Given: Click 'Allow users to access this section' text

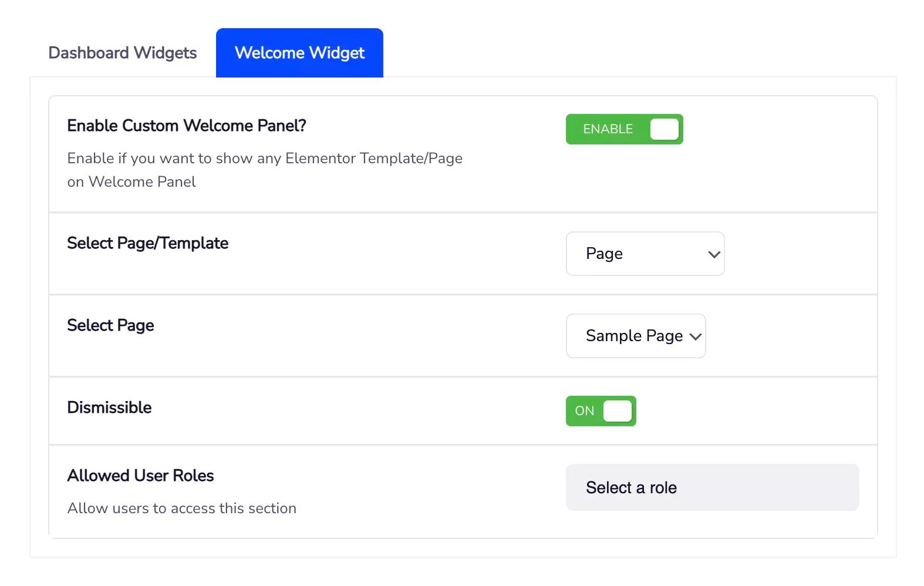Looking at the screenshot, I should click(182, 508).
